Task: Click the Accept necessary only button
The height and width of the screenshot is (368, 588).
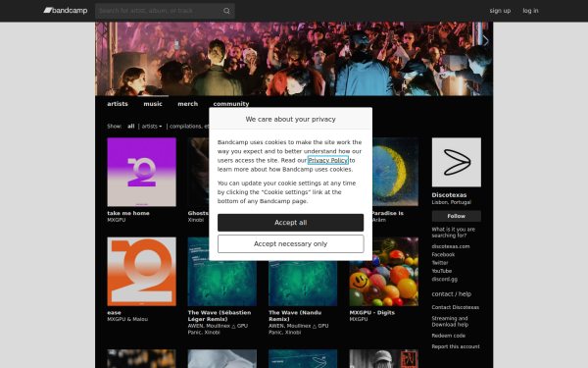Action: [x=290, y=244]
